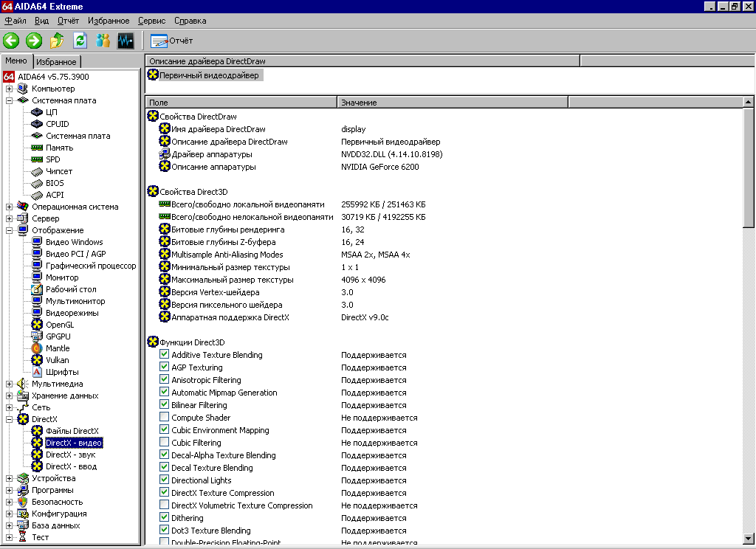Click the green Forward arrow toolbar icon
This screenshot has height=549, width=756.
(x=34, y=41)
